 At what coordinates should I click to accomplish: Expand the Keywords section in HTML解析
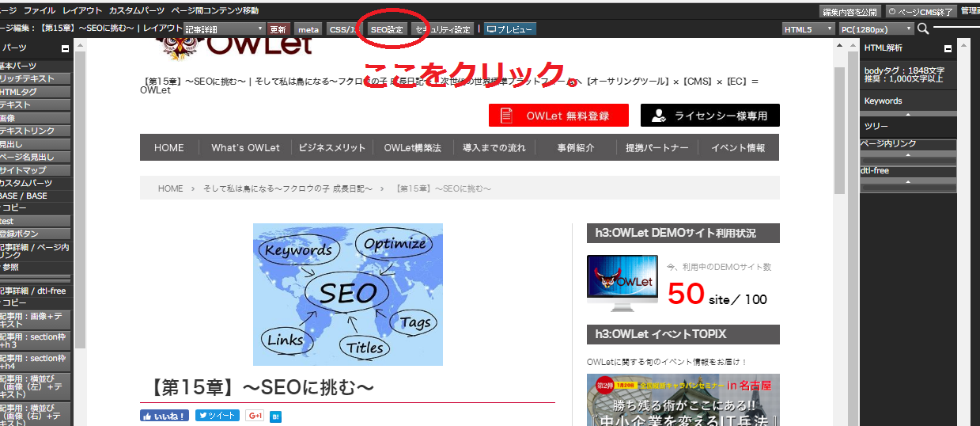pyautogui.click(x=908, y=101)
